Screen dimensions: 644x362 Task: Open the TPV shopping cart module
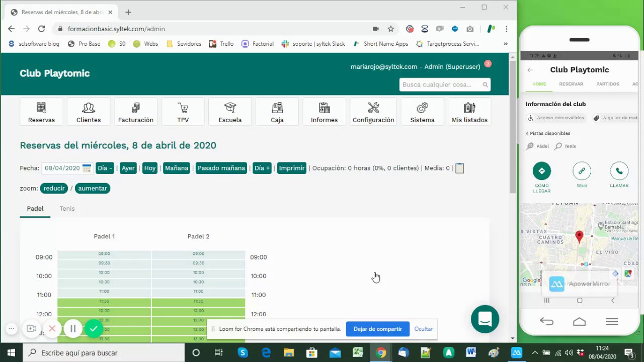click(183, 111)
